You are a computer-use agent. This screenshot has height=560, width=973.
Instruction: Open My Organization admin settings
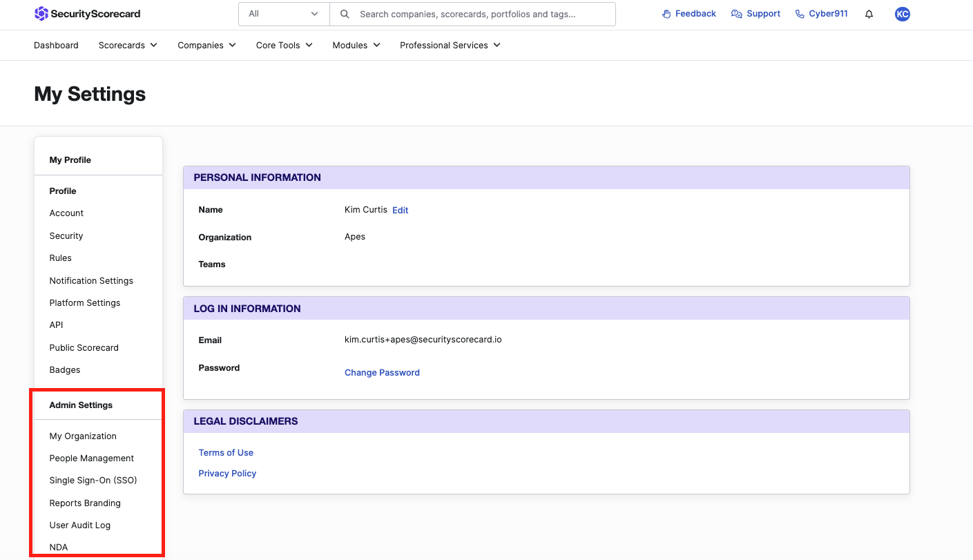83,436
